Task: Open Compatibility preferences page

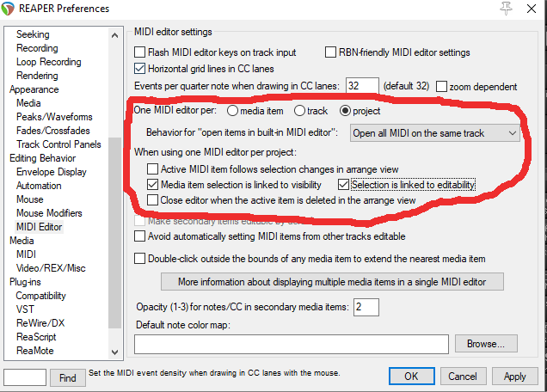Action: [40, 296]
